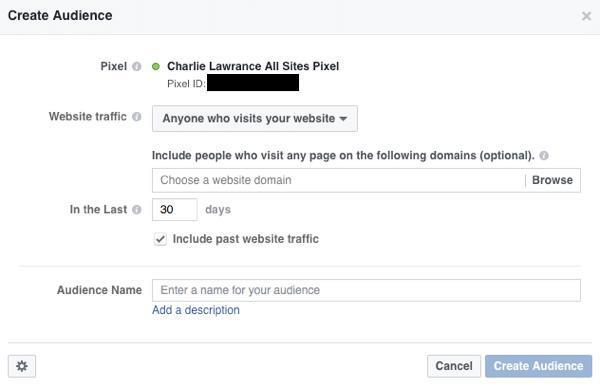Click the info icon beside Website traffic
Viewport: 600px width, 388px height.
[137, 117]
